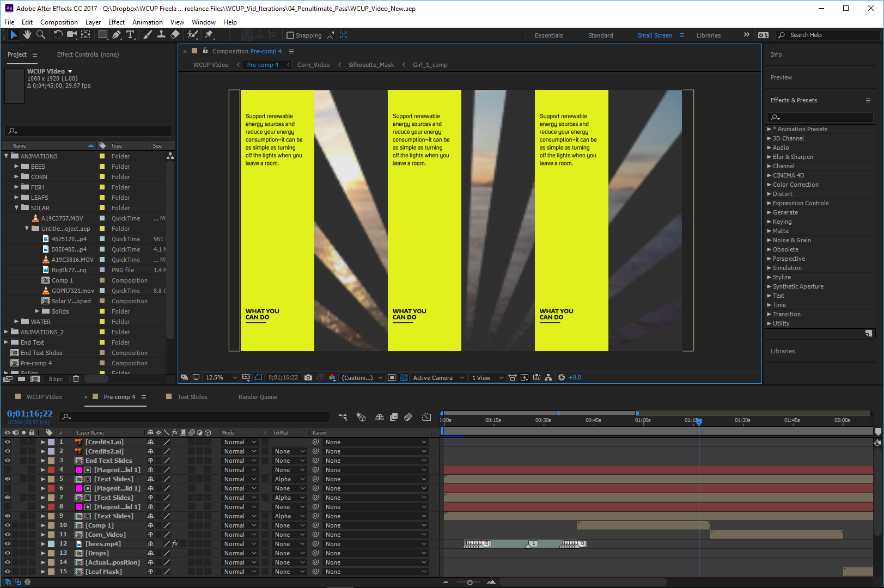The height and width of the screenshot is (588, 884).
Task: Select the Libraries workspace
Action: coord(708,35)
